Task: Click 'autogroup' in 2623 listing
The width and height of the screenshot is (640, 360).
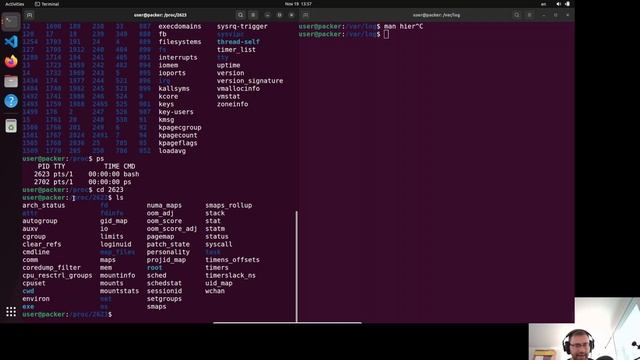Action: coord(40,221)
